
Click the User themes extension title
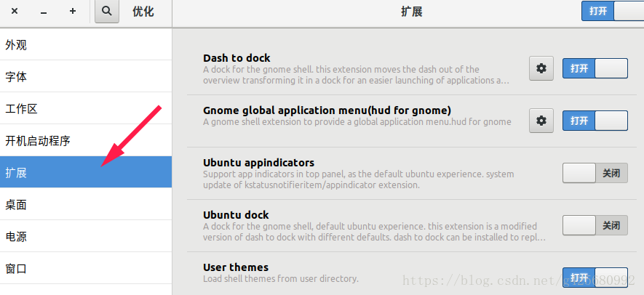pyautogui.click(x=235, y=267)
